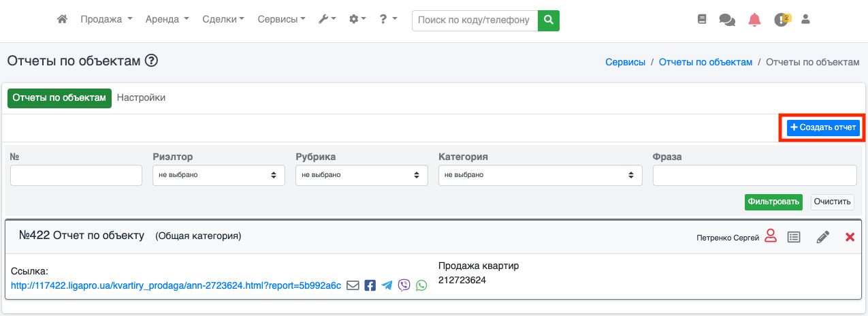Share report link on Facebook
This screenshot has width=868, height=316.
[x=370, y=285]
